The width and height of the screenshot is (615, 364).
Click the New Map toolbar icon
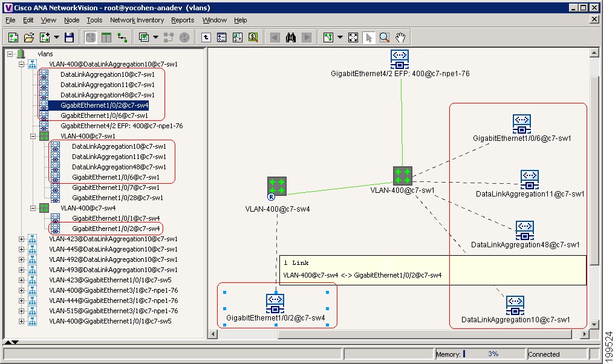(13, 37)
